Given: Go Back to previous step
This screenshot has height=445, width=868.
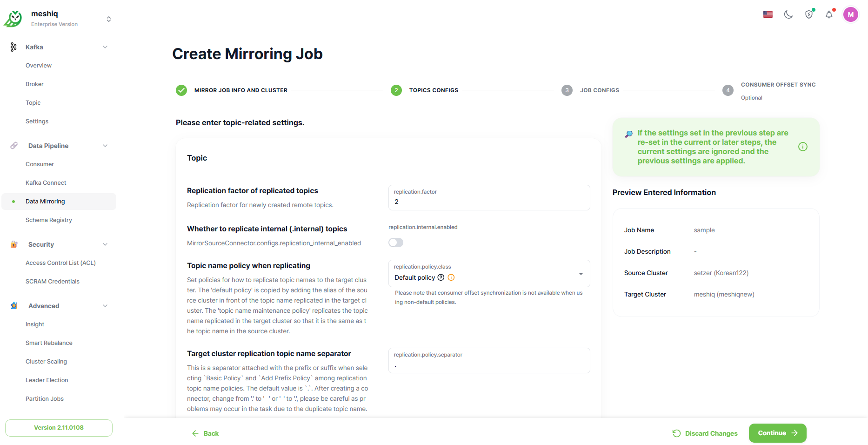Looking at the screenshot, I should coord(205,433).
